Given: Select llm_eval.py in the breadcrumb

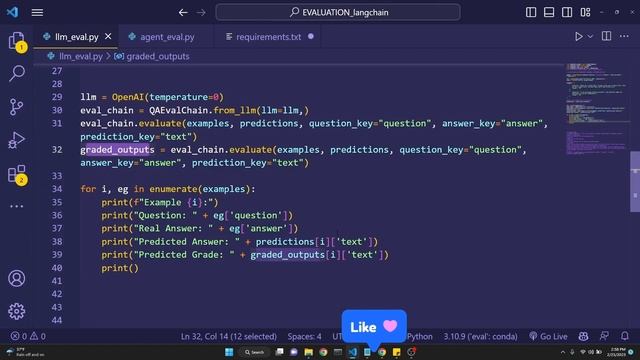Looking at the screenshot, I should pos(80,56).
